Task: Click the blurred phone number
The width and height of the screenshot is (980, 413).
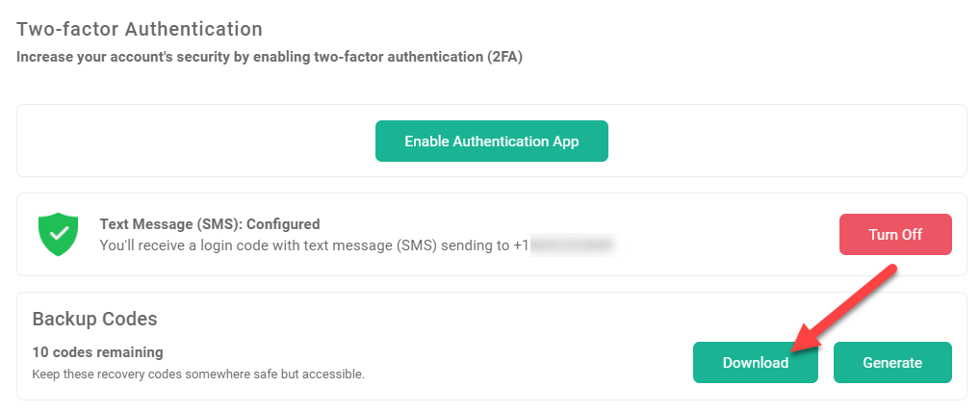Action: pos(572,245)
